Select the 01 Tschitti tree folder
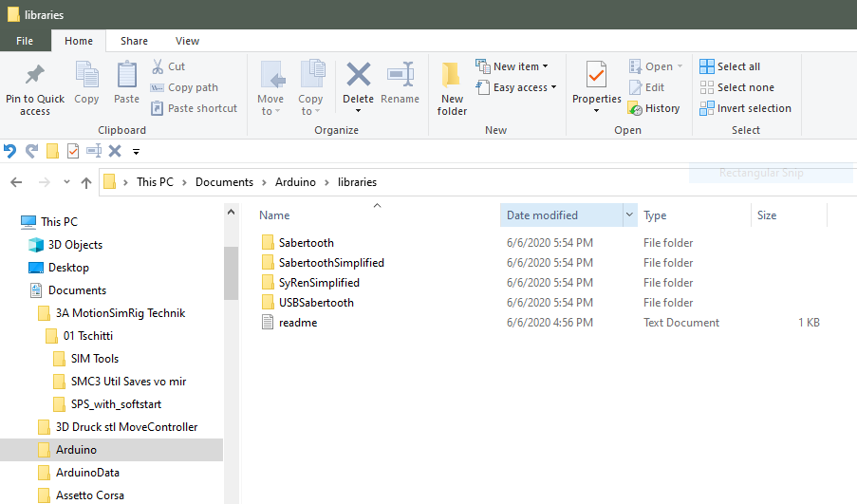Viewport: 857px width, 504px height. [88, 336]
